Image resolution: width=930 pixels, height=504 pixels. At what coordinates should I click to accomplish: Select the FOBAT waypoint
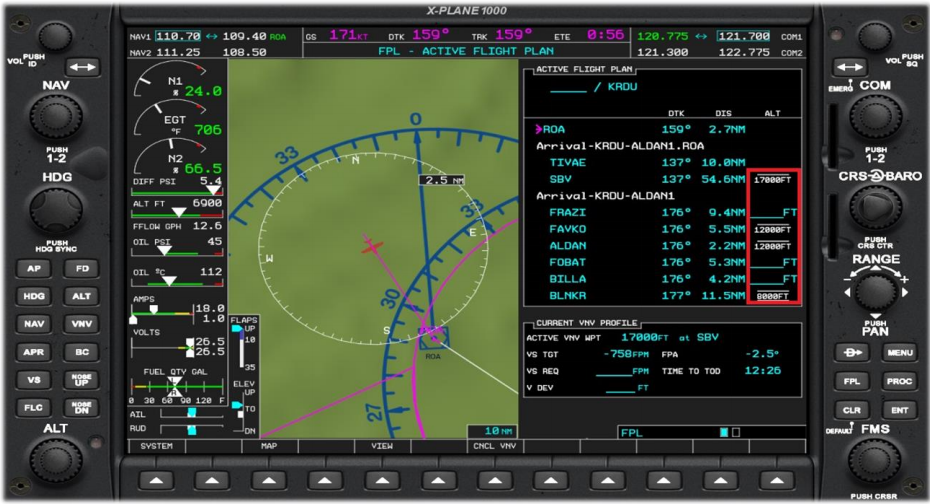pyautogui.click(x=568, y=262)
